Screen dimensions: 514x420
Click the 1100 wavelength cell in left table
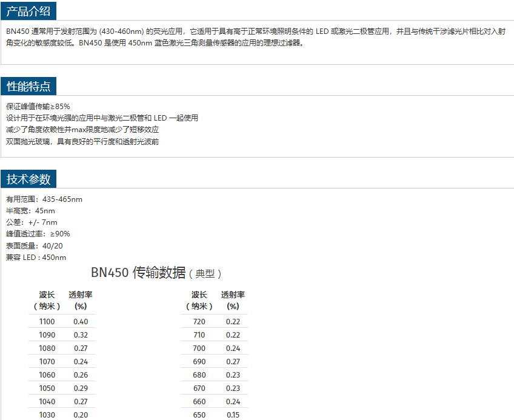(47, 322)
